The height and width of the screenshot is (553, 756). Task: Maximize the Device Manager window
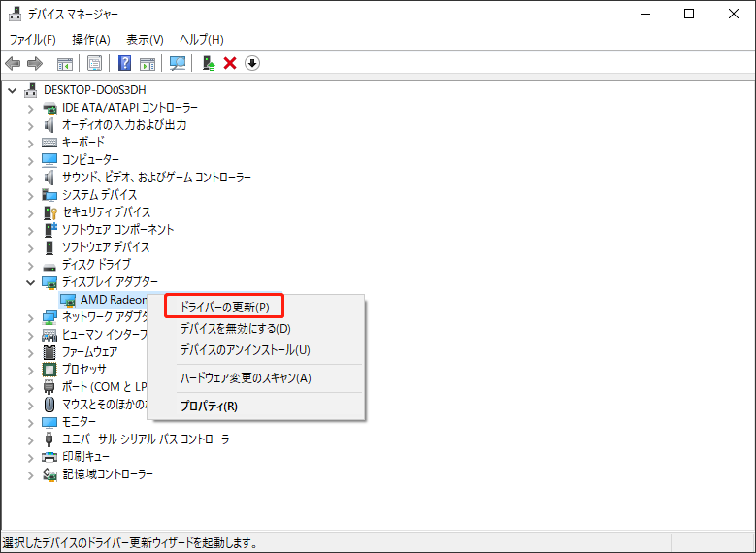tap(689, 14)
